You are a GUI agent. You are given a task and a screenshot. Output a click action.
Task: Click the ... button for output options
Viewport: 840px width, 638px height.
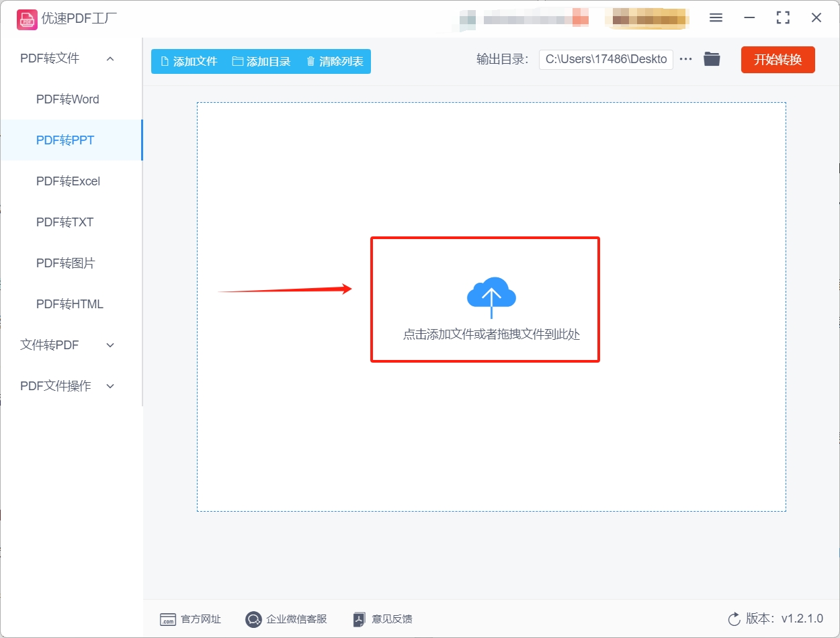[685, 59]
